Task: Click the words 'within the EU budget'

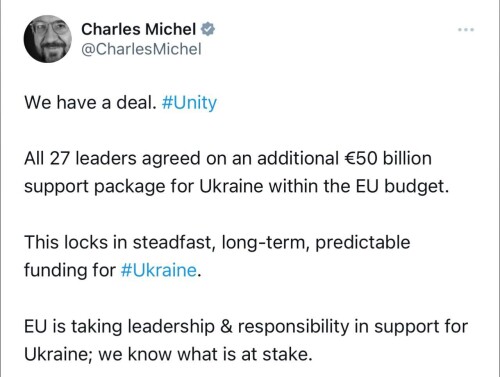Action: click(358, 186)
